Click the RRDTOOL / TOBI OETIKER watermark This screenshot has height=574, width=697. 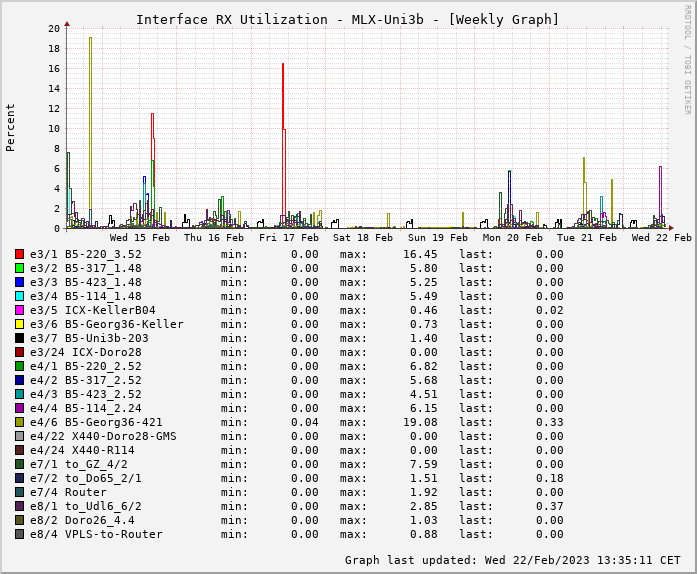[687, 58]
